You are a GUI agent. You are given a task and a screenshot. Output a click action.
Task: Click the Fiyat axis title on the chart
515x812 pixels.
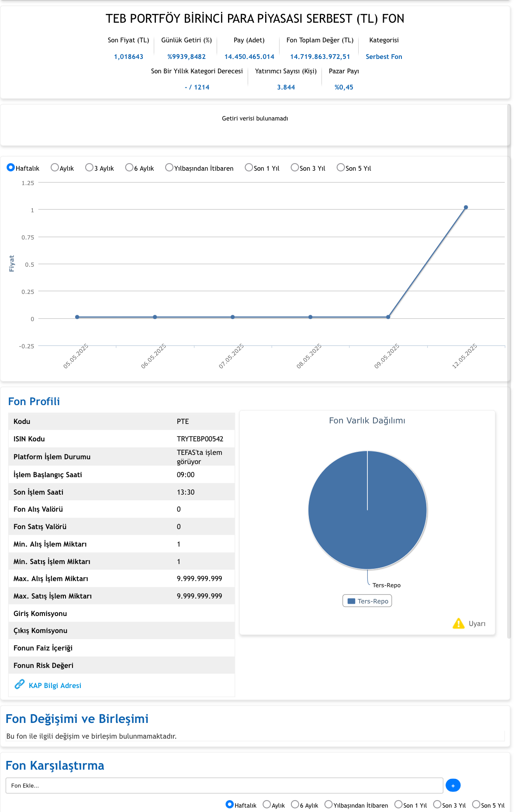coord(12,264)
